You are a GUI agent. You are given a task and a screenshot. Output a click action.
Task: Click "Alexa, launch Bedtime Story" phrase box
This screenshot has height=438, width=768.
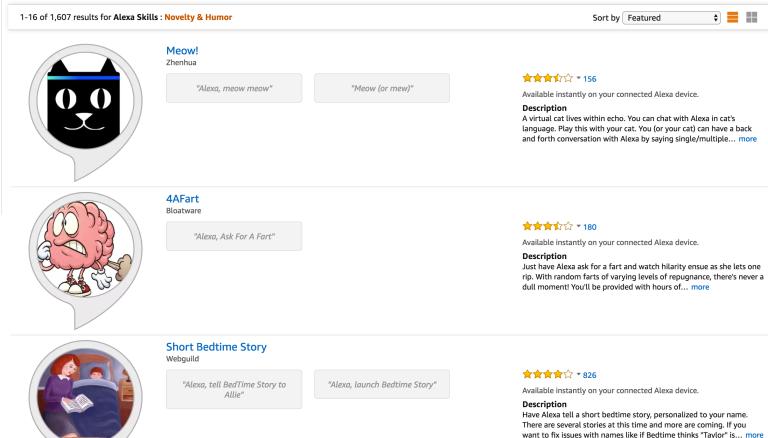[x=381, y=386]
